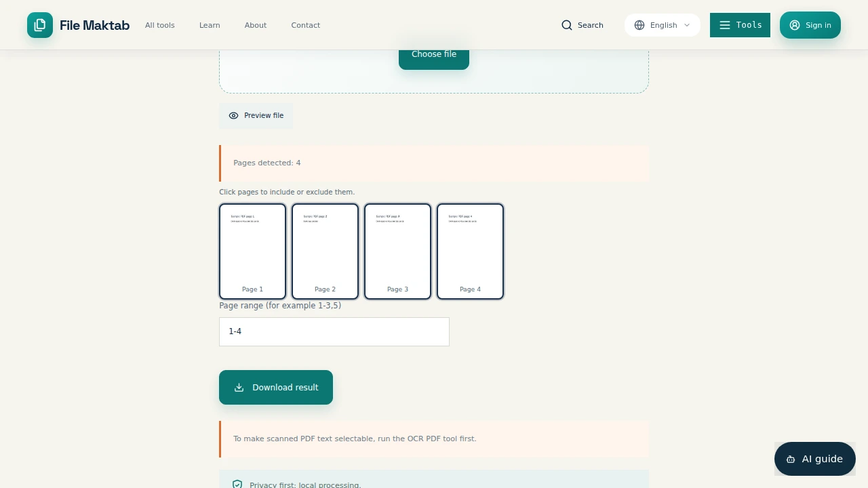The width and height of the screenshot is (868, 488).
Task: Click the 'Click pages to include' instruction
Action: click(287, 192)
